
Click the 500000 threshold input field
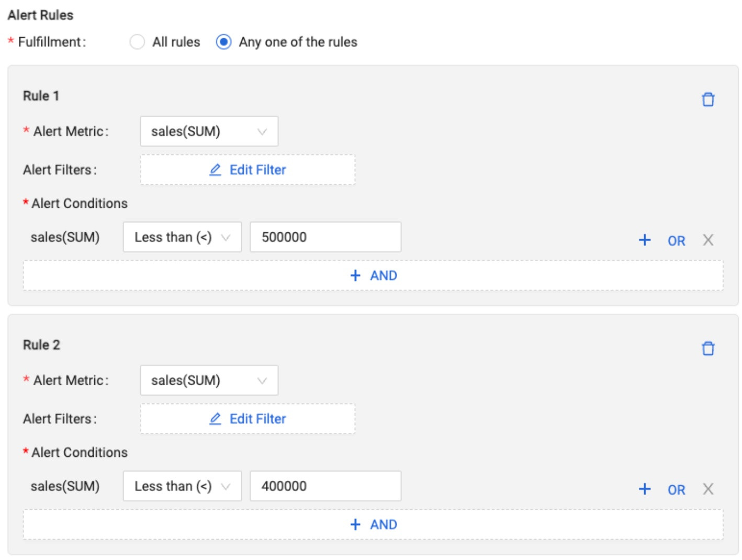point(325,237)
